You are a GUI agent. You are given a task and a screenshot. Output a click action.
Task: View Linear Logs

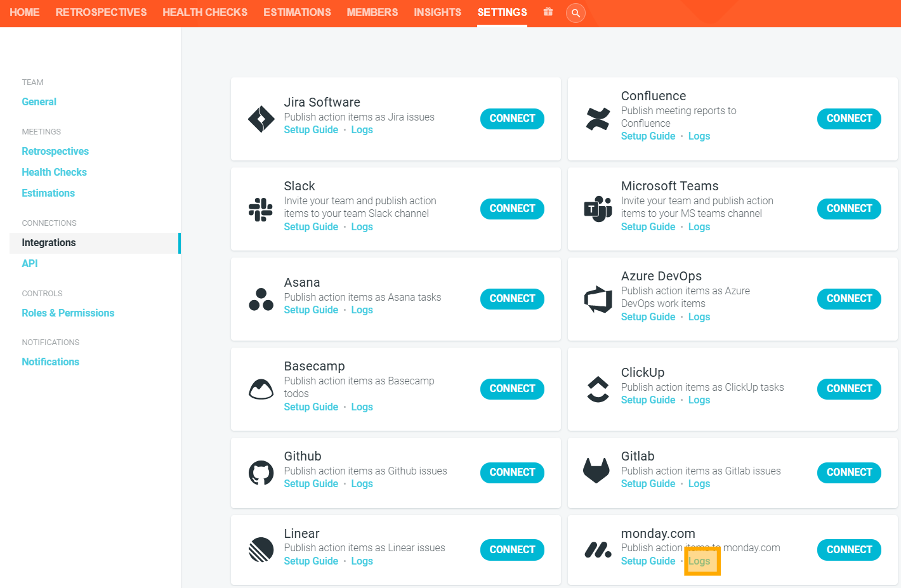(x=362, y=561)
